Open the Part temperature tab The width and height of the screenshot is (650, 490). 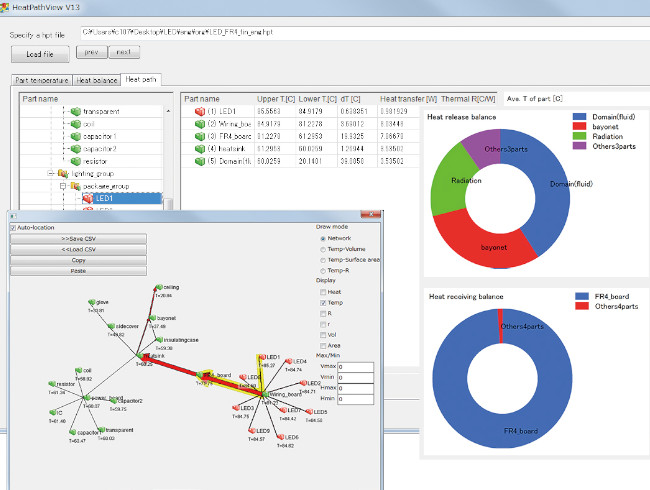point(42,80)
